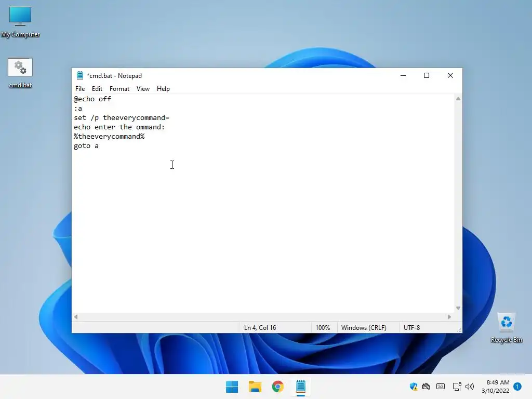Click the horizontal scrollbar right arrow
Screen dimensions: 532x399
(x=449, y=317)
